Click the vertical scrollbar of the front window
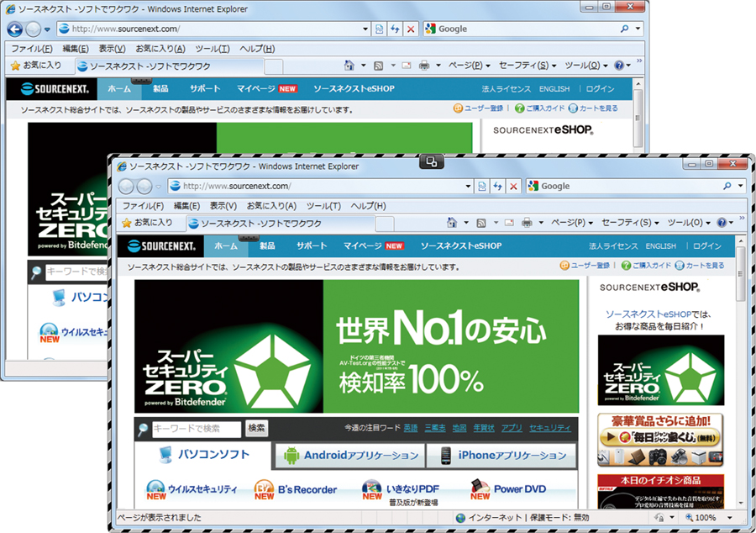 741,371
